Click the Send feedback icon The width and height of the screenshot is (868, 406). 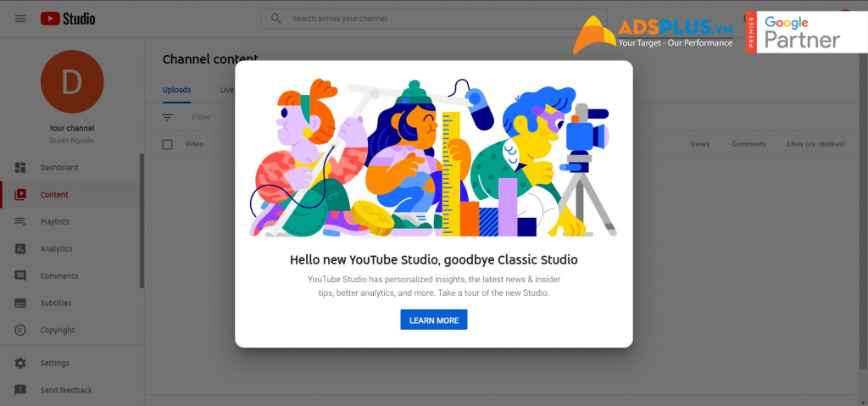click(x=20, y=390)
